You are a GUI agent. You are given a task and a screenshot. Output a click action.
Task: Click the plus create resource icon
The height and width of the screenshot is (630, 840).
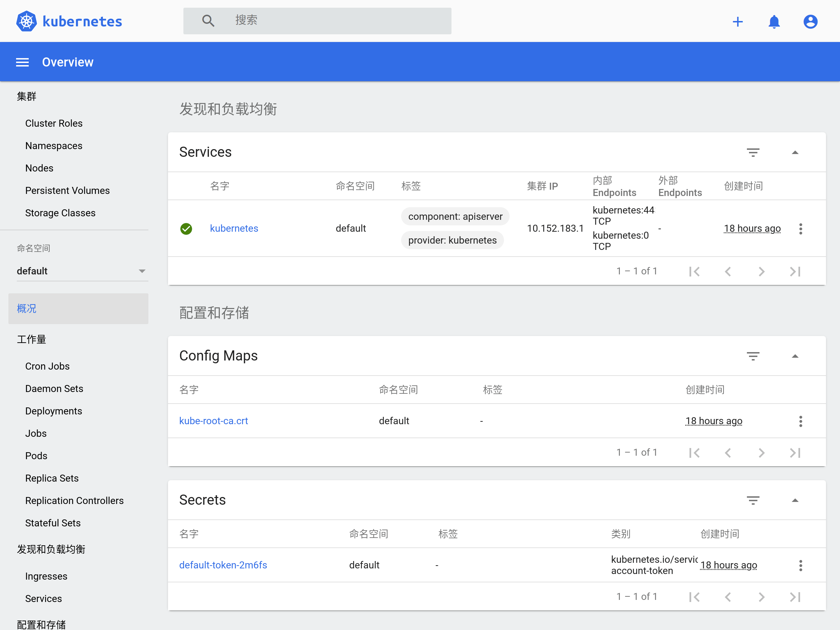737,22
